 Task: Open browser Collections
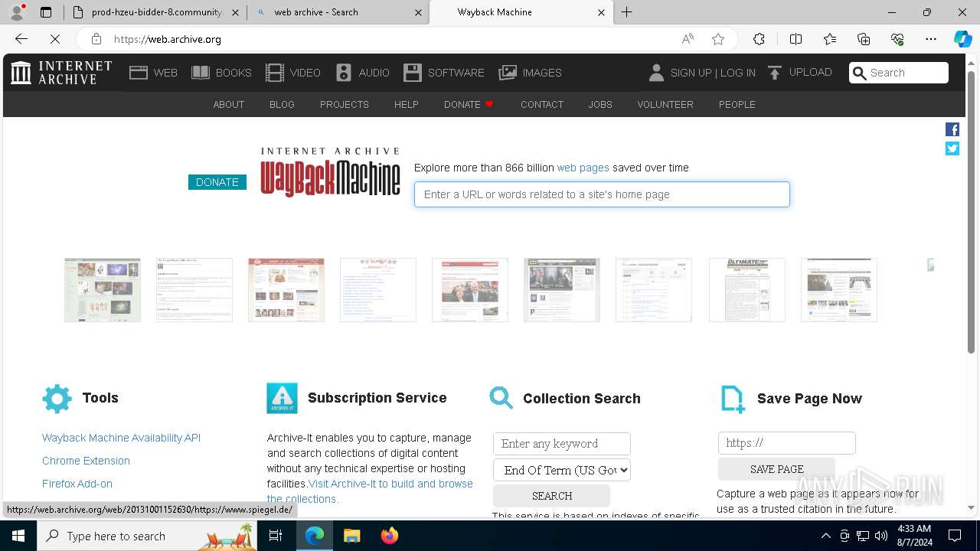(x=864, y=39)
